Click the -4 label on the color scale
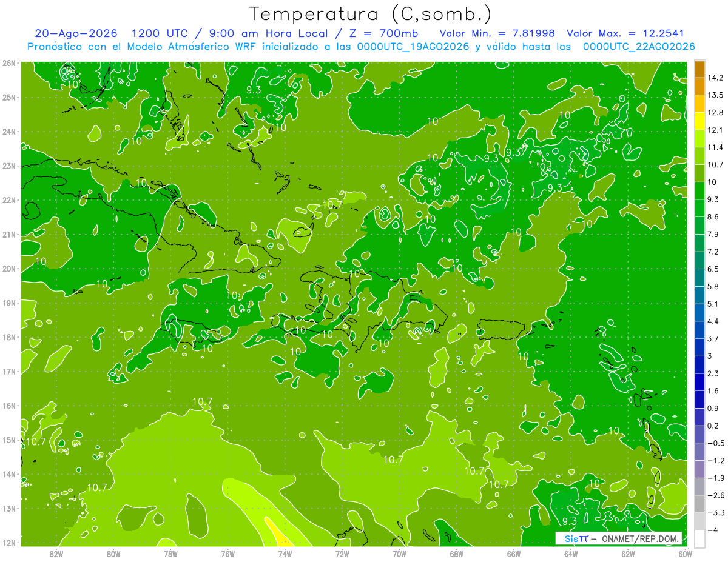This screenshot has height=562, width=728. (713, 530)
